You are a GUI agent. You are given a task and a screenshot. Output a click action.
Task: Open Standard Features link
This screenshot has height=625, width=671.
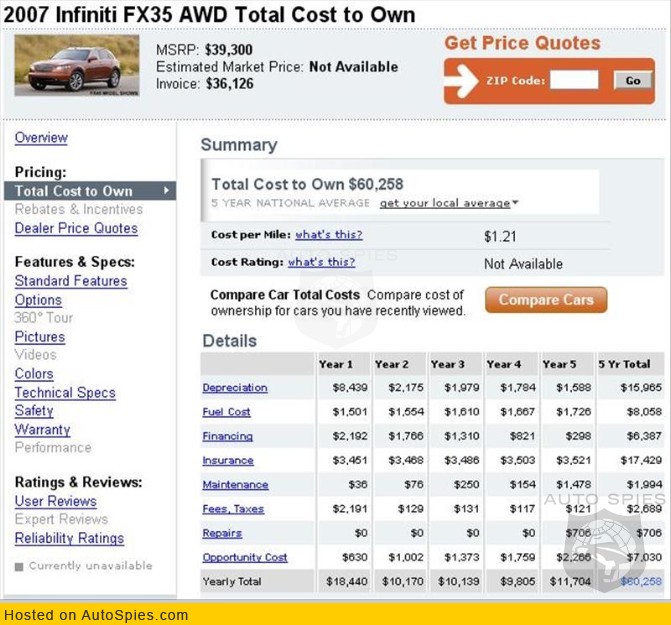71,281
